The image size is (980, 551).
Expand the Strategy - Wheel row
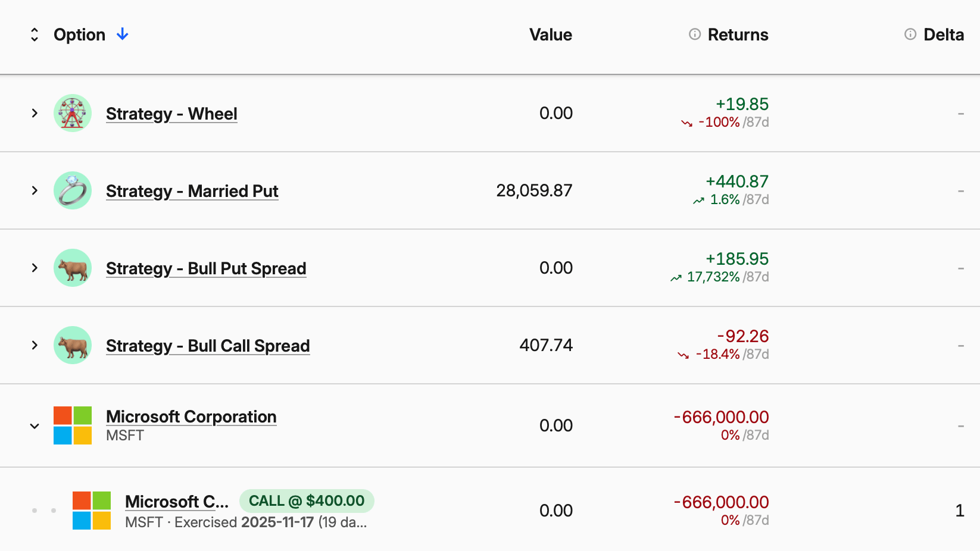pyautogui.click(x=34, y=112)
